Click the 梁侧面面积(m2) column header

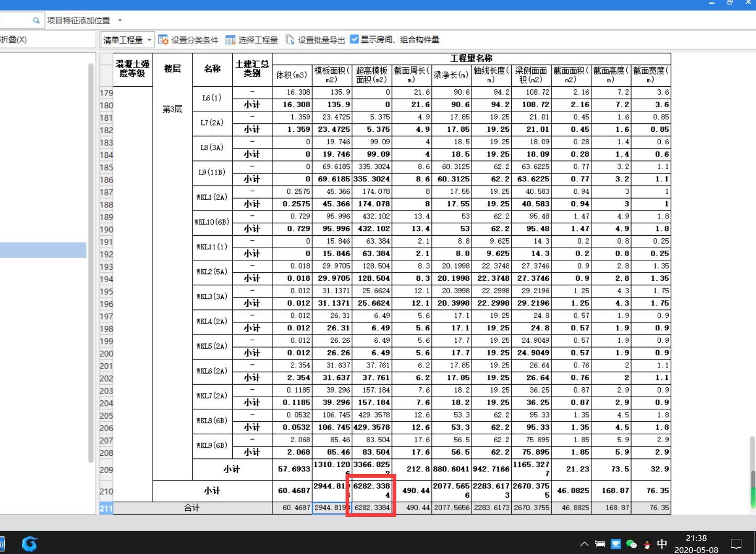point(531,75)
